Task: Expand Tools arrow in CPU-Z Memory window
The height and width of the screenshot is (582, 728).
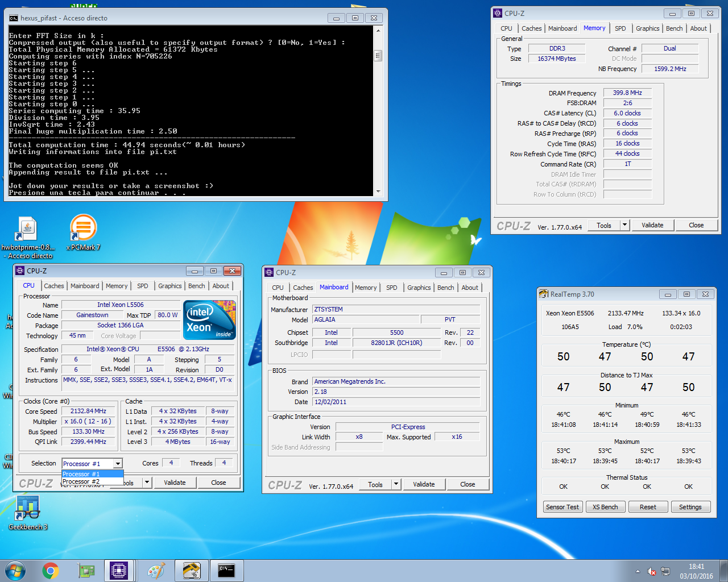Action: (624, 225)
